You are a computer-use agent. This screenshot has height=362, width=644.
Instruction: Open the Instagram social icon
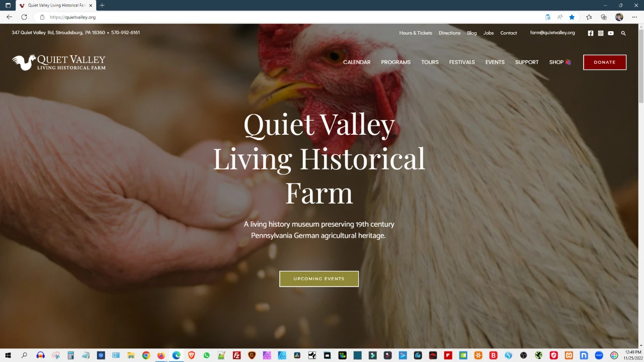click(601, 33)
